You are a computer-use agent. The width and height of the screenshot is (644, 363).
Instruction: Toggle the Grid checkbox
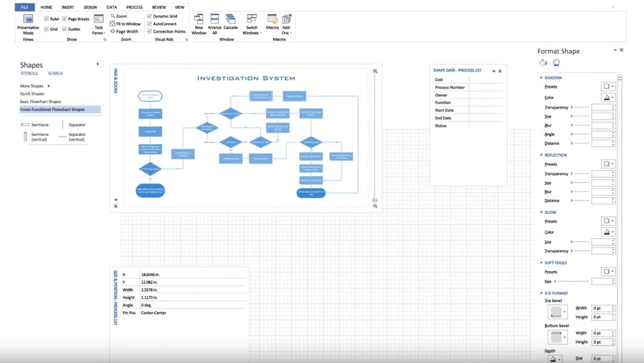[46, 29]
